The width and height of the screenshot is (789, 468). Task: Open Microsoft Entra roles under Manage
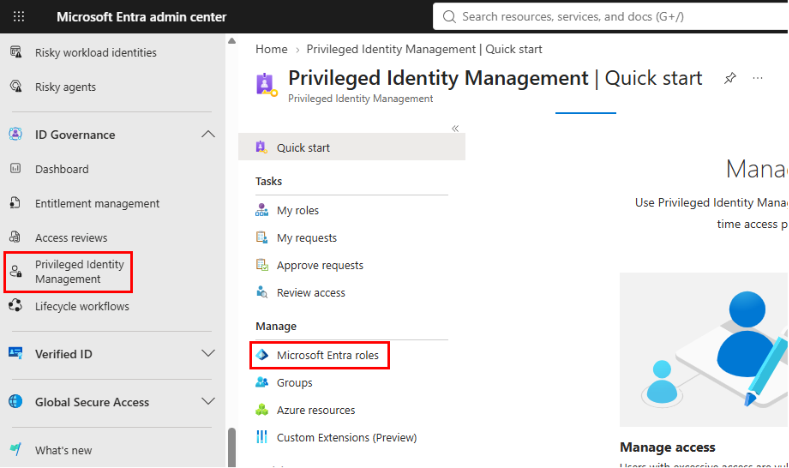click(328, 355)
